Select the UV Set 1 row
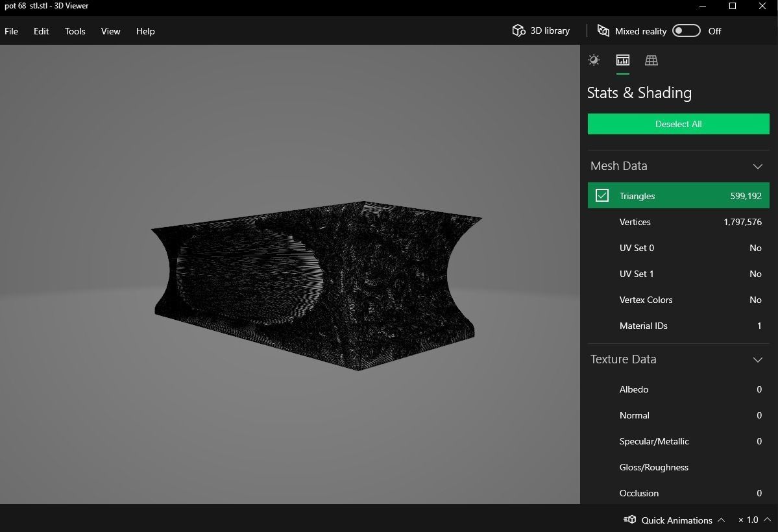 point(678,274)
